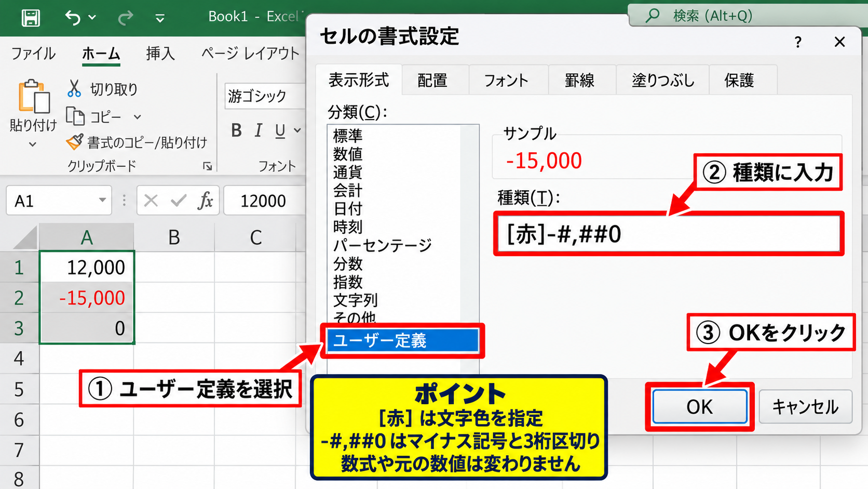Click the formula bar Enter checkmark

click(179, 200)
